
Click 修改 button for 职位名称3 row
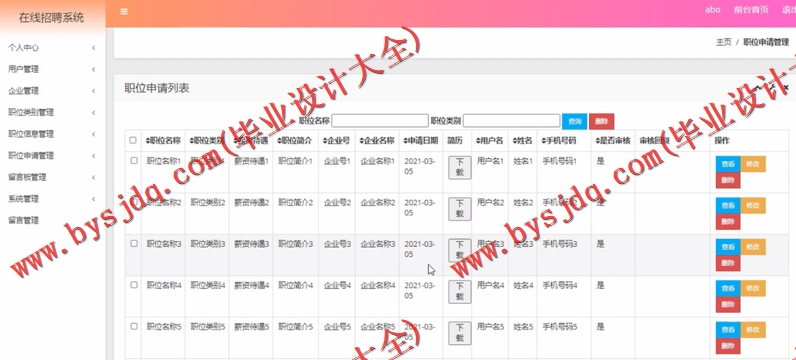[753, 247]
